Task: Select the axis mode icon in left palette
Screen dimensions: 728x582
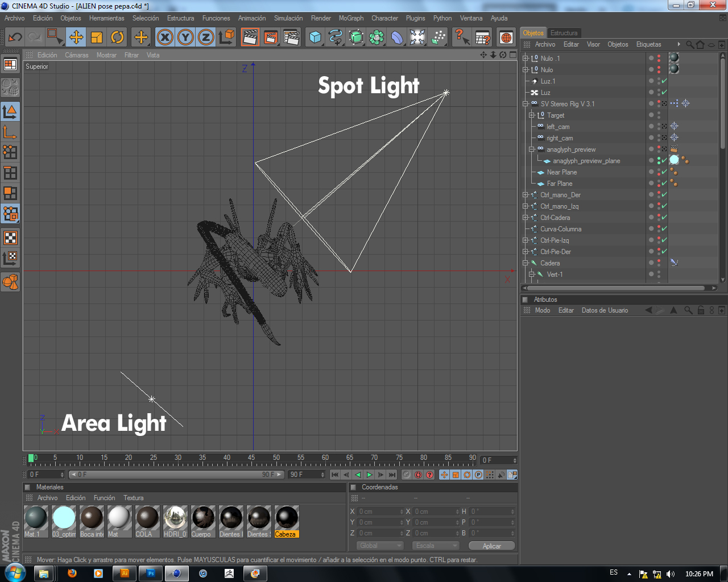Action: [x=10, y=132]
